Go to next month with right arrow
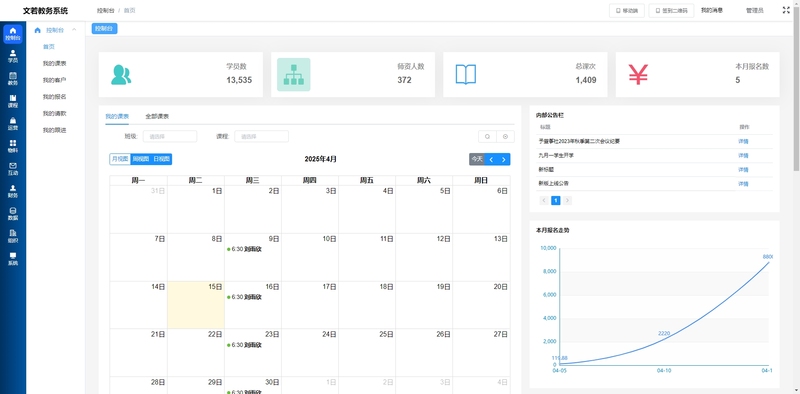Screen dimensions: 800x394 (504, 159)
